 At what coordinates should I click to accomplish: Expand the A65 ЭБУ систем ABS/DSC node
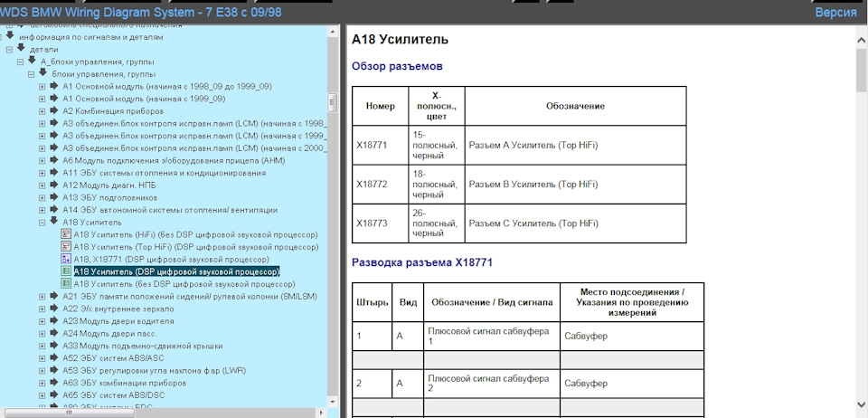point(42,395)
